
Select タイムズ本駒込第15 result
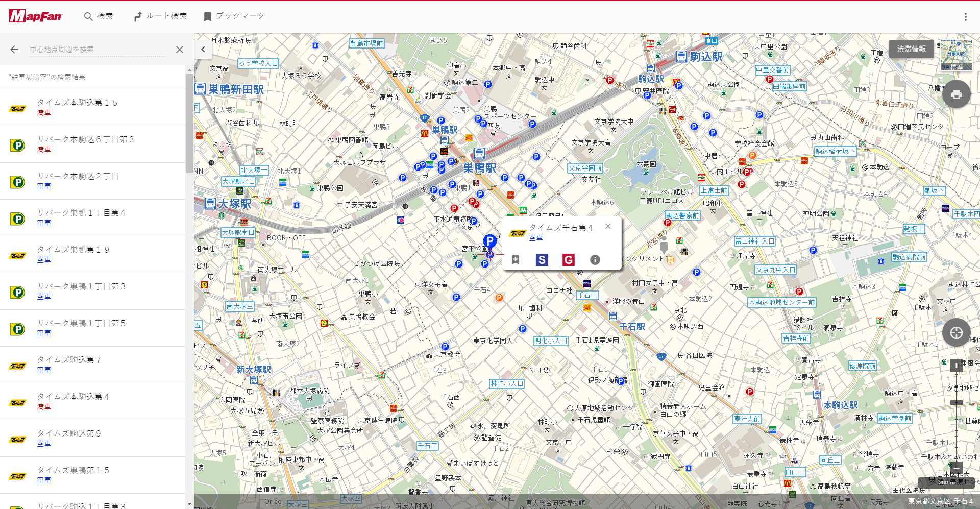(92, 108)
